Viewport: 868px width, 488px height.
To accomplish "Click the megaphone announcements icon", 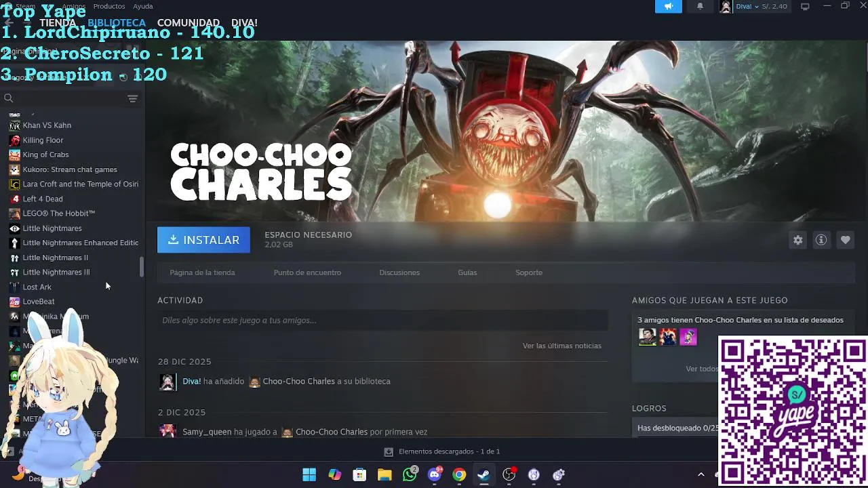I will (668, 6).
